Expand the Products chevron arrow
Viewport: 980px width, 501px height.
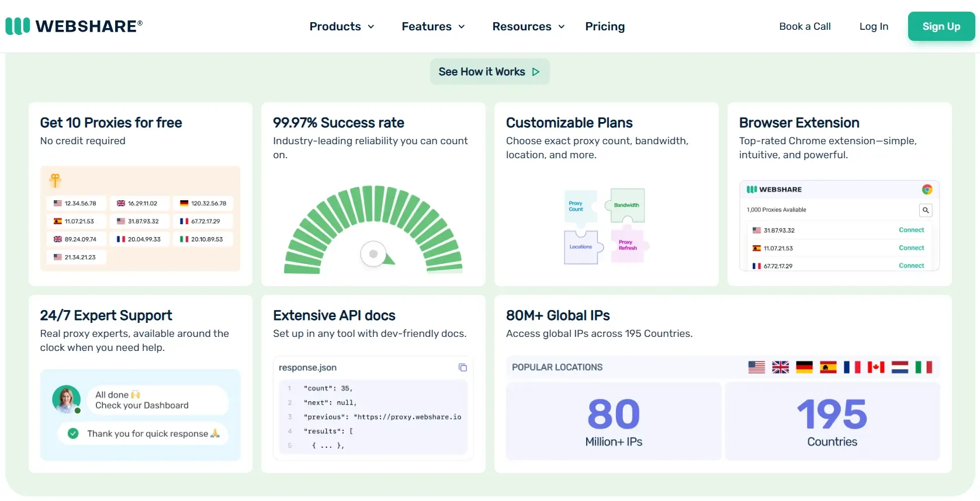click(x=370, y=27)
